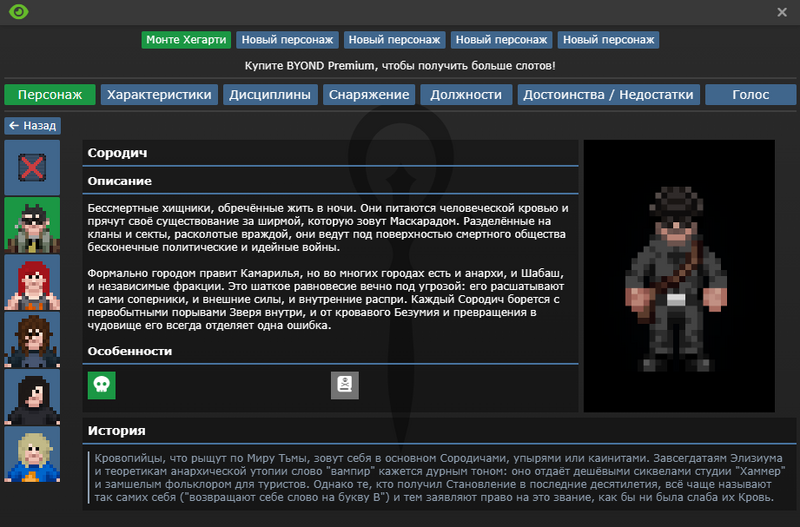Select the goggles-wearing character portrait with green background

coord(32,225)
